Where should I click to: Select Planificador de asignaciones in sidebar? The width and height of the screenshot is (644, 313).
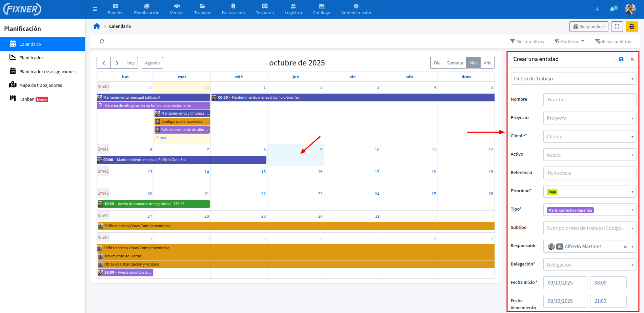coord(47,72)
